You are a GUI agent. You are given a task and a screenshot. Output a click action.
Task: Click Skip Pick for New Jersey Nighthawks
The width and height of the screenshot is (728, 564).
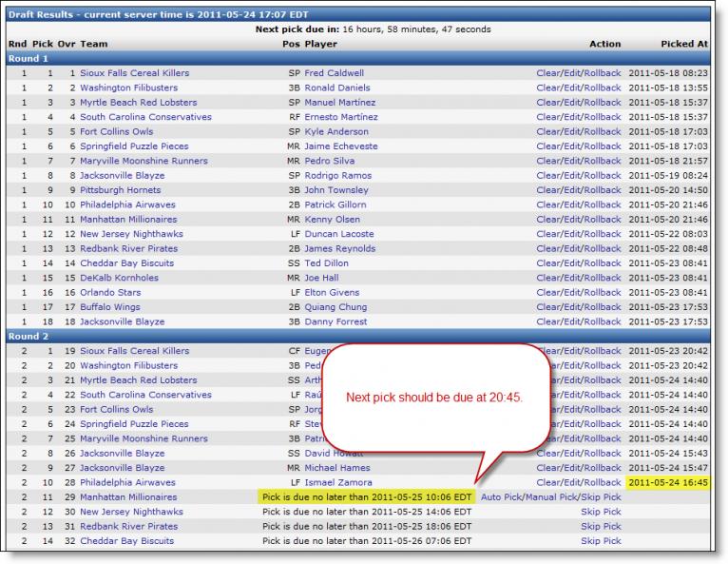tap(601, 512)
